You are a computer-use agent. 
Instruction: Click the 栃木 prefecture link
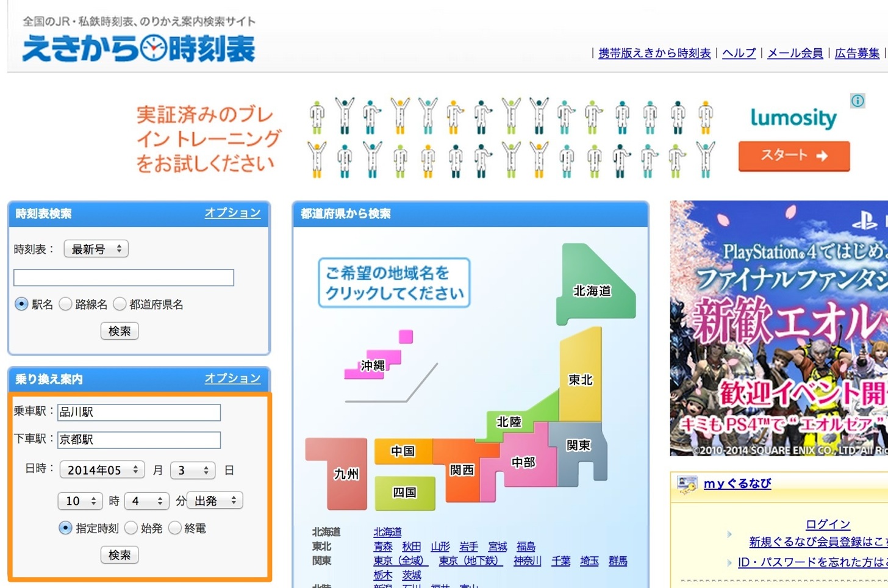[x=383, y=575]
